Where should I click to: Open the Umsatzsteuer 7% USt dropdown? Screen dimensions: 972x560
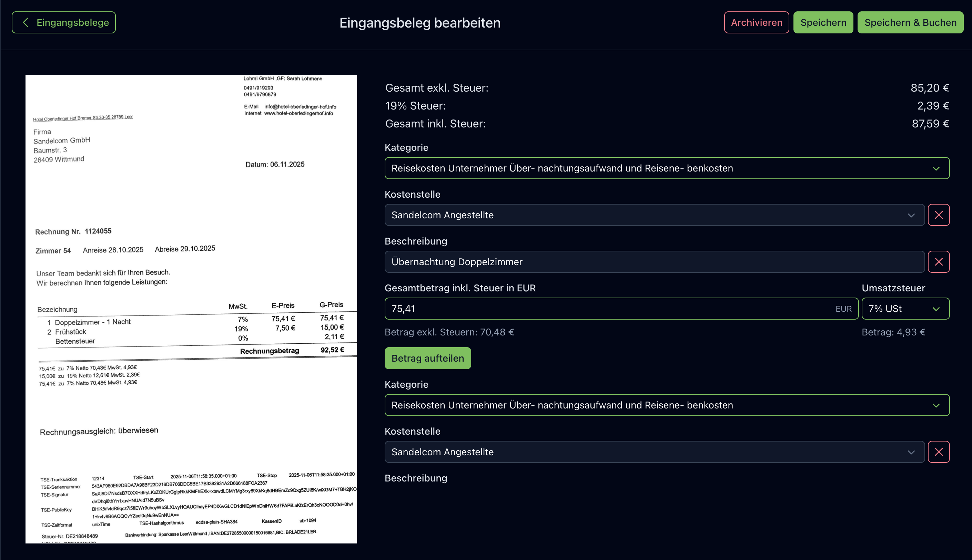click(x=900, y=309)
